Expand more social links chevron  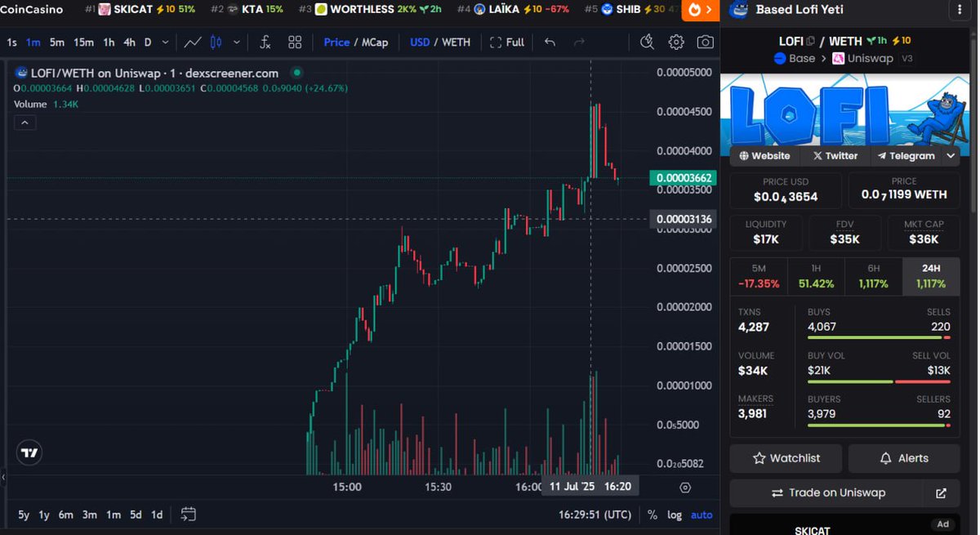[951, 155]
